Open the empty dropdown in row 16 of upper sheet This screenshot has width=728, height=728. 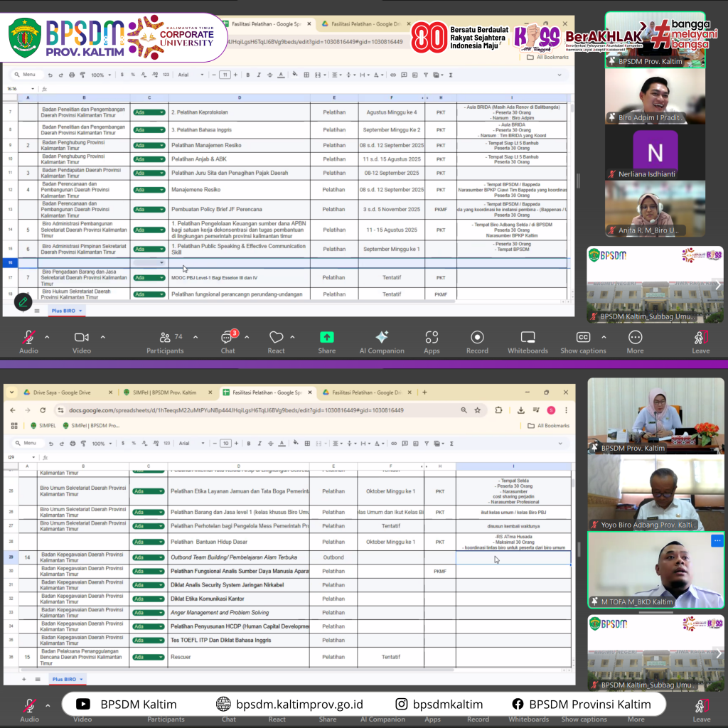(x=149, y=263)
